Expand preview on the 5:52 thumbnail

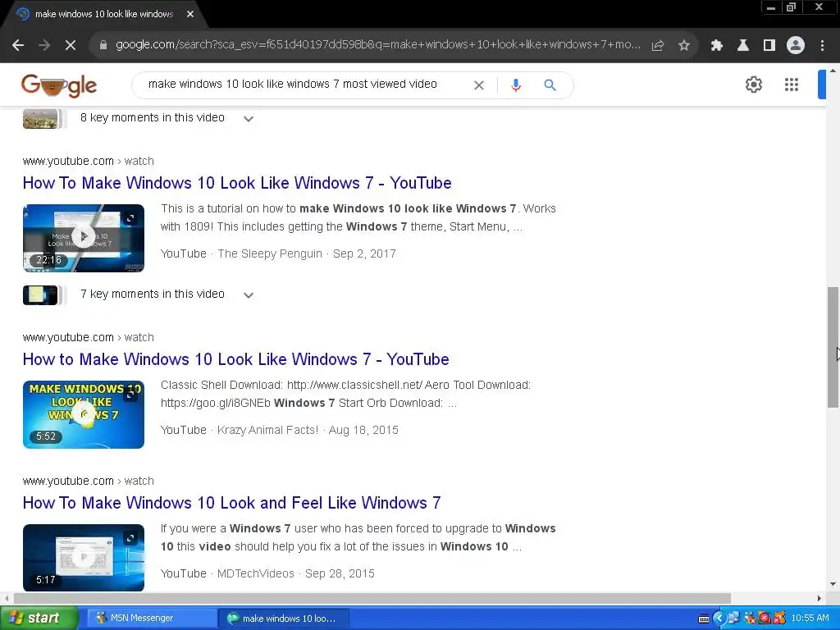point(130,395)
